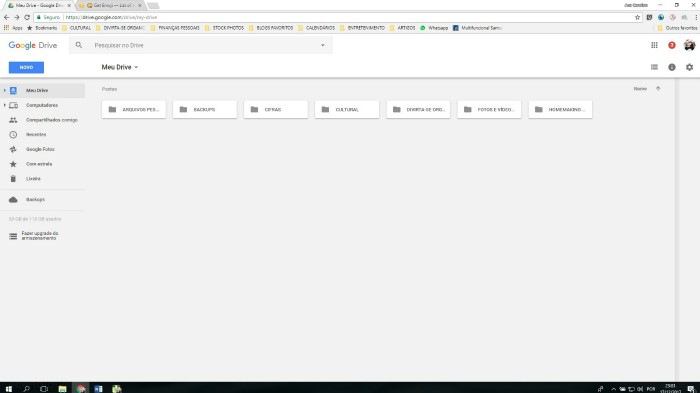Open BLOGS FAVORITOS bookmarks folder
The height and width of the screenshot is (393, 700).
point(271,28)
